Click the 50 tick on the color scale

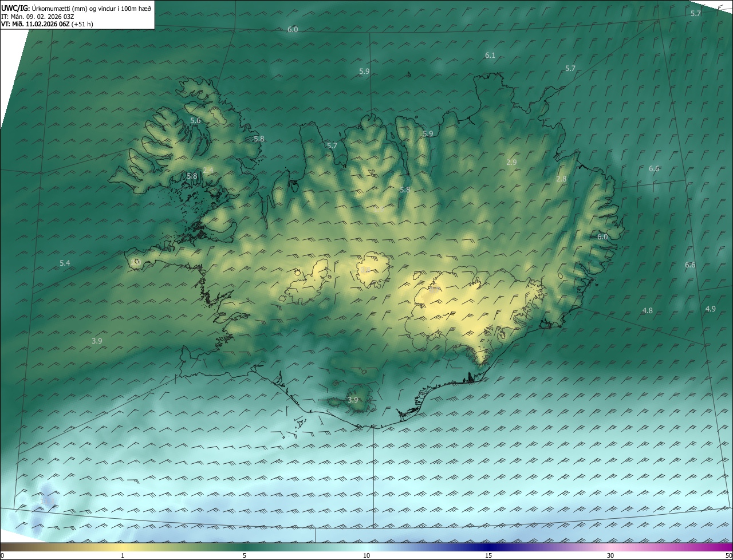[728, 555]
